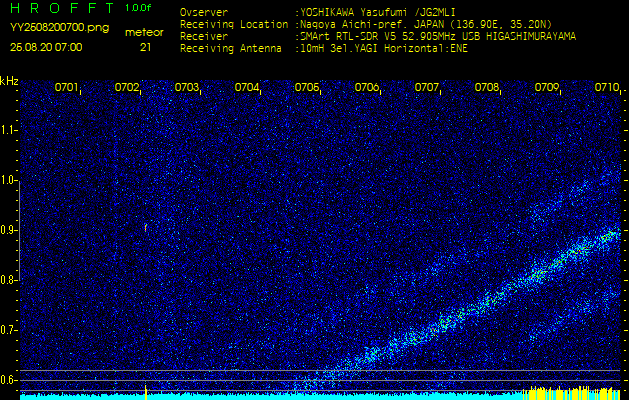Viewport: 629px width, 400px height.
Task: Click the 0710 time marker
Action: coord(607,87)
